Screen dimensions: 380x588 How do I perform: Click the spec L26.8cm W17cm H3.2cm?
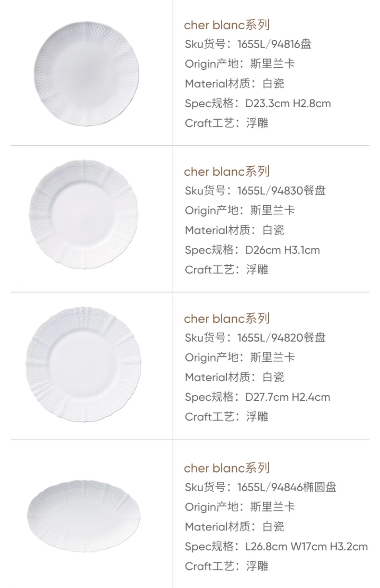306,546
